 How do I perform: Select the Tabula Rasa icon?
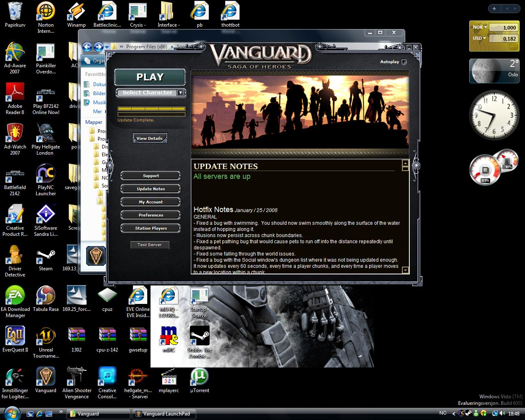[46, 299]
